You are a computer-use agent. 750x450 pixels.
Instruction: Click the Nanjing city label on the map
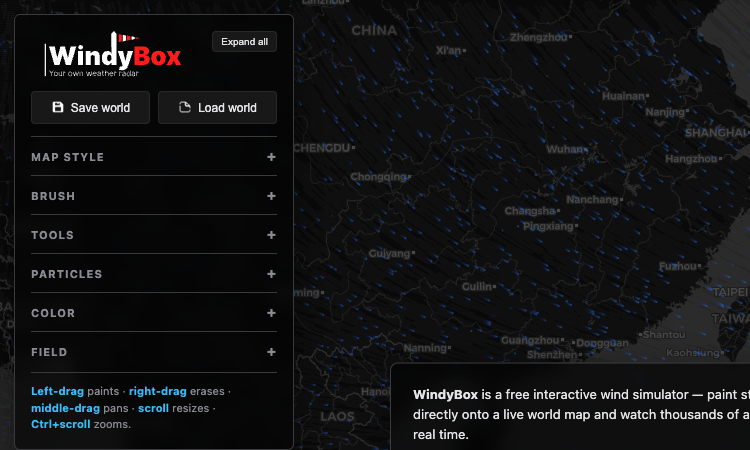point(665,112)
